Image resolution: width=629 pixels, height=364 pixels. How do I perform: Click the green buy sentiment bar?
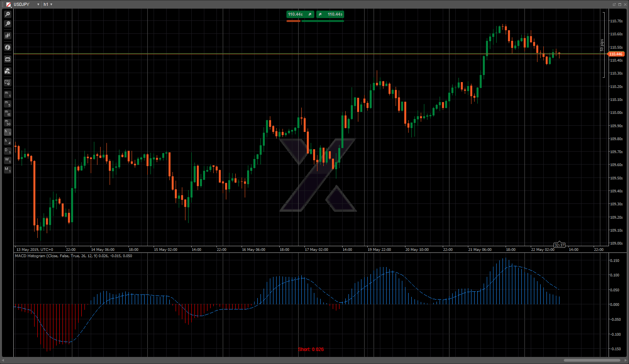click(323, 21)
